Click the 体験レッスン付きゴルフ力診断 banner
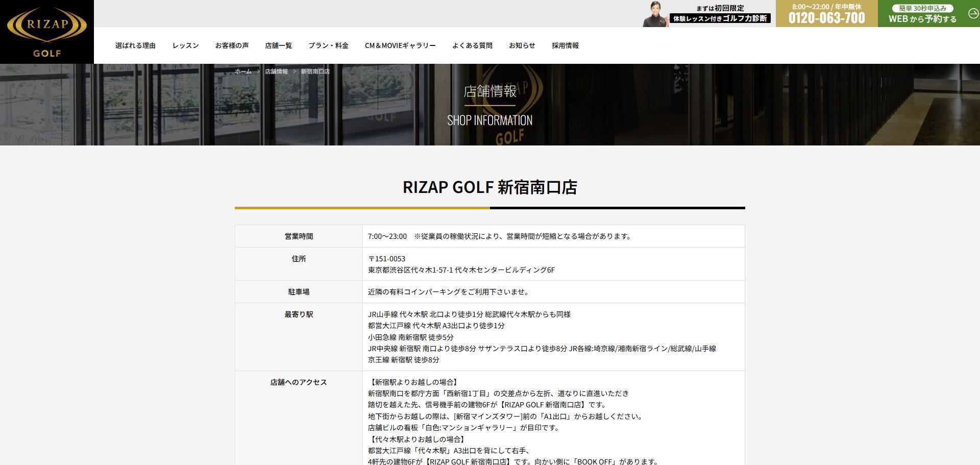 tap(720, 18)
